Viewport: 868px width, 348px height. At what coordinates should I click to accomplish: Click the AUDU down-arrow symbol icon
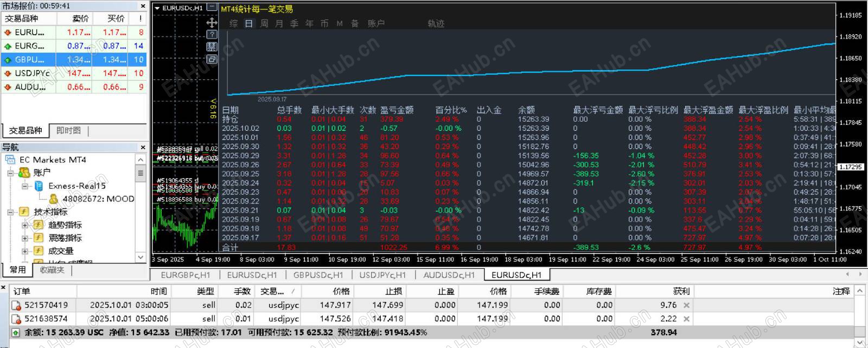pos(8,87)
